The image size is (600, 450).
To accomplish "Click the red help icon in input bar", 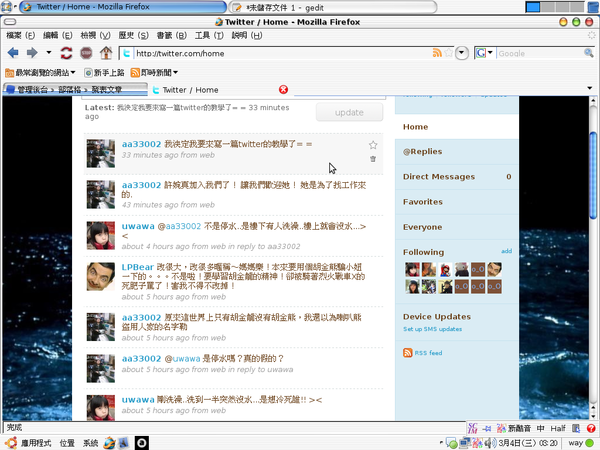I will click(591, 429).
